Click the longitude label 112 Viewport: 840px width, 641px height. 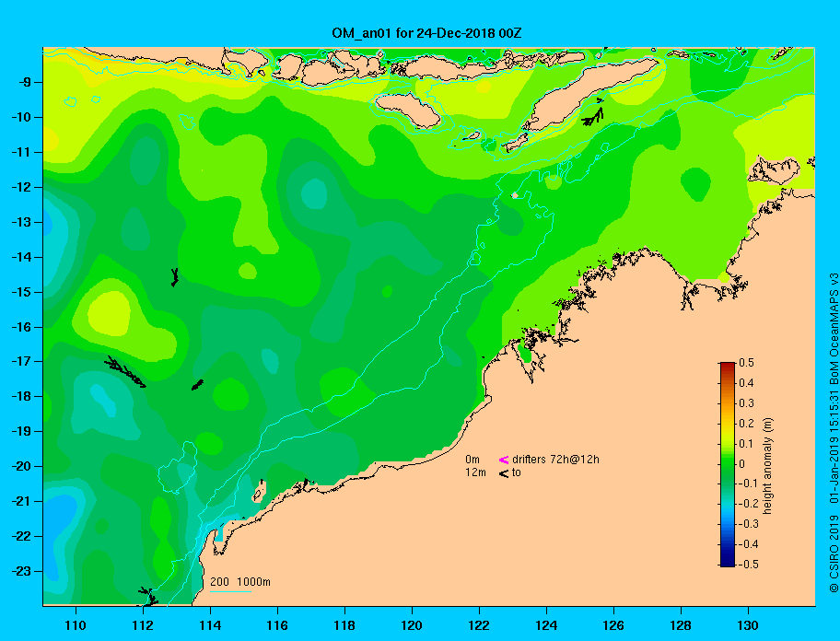pyautogui.click(x=143, y=625)
